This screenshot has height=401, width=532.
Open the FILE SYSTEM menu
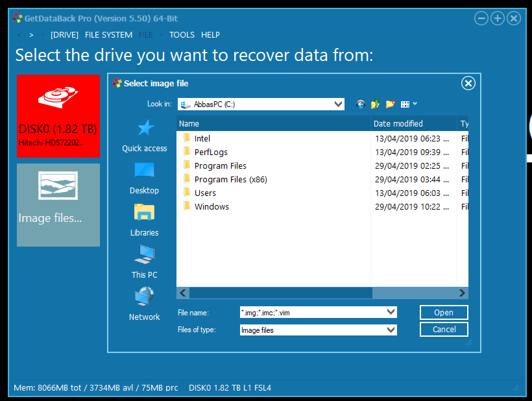tap(108, 35)
